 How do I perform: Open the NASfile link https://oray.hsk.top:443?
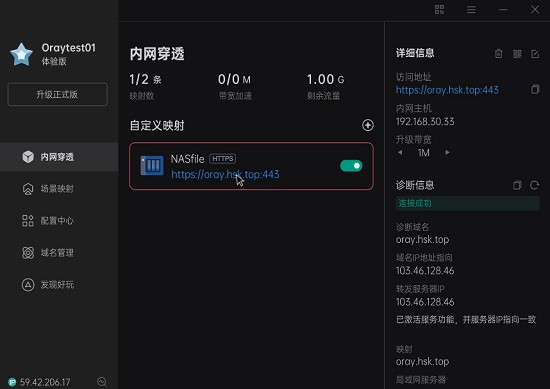(x=225, y=174)
